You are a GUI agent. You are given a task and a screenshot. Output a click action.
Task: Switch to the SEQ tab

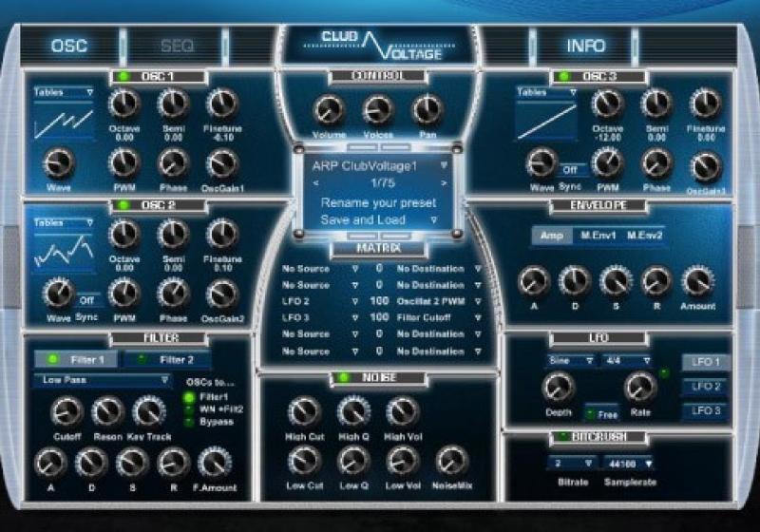click(x=177, y=46)
